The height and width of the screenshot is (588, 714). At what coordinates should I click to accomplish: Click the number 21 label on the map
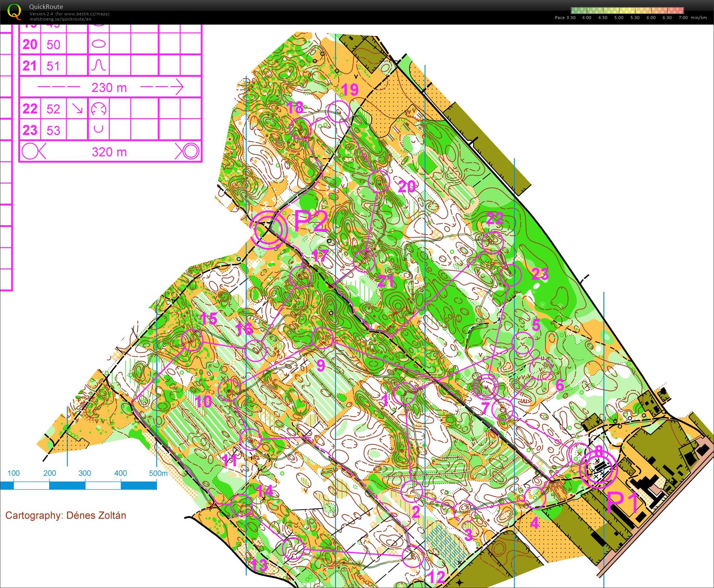[x=386, y=281]
